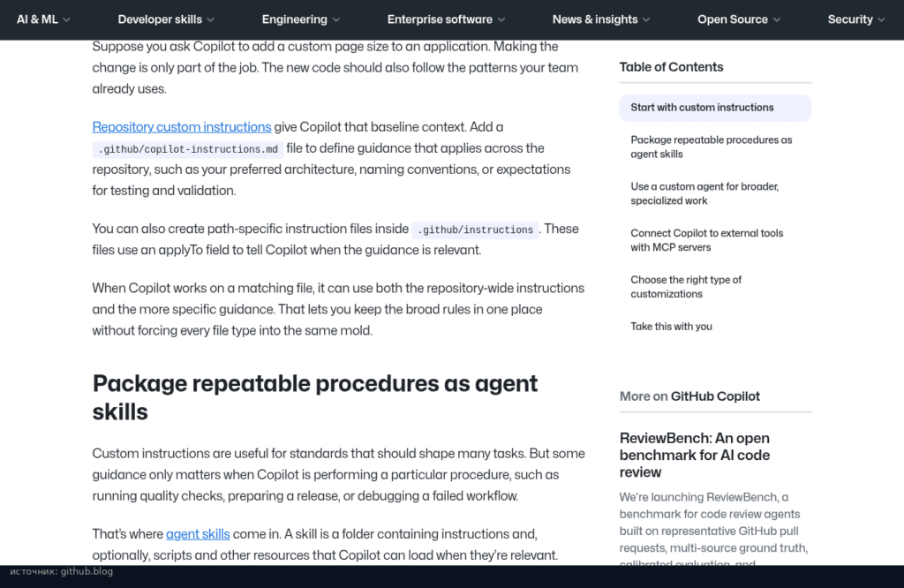The width and height of the screenshot is (904, 588).
Task: Jump to Start with custom instructions section
Action: pyautogui.click(x=715, y=108)
